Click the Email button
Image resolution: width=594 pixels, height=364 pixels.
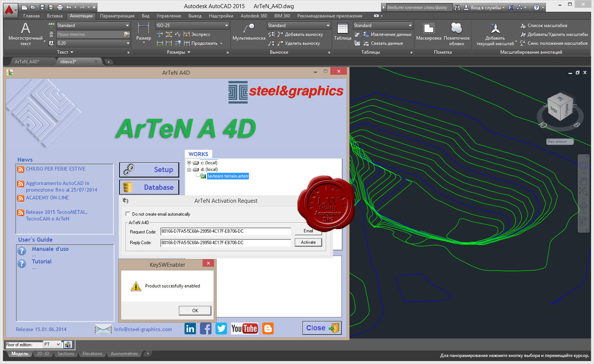click(x=308, y=231)
